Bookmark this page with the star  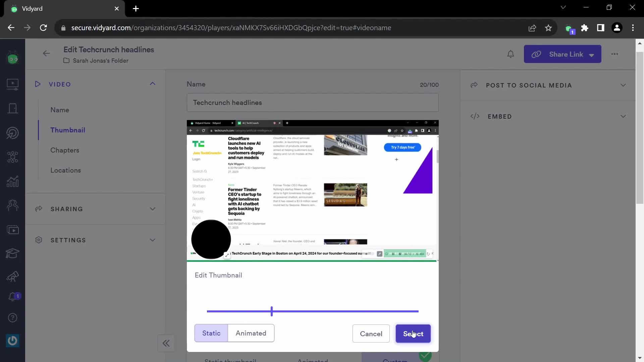coord(548,28)
